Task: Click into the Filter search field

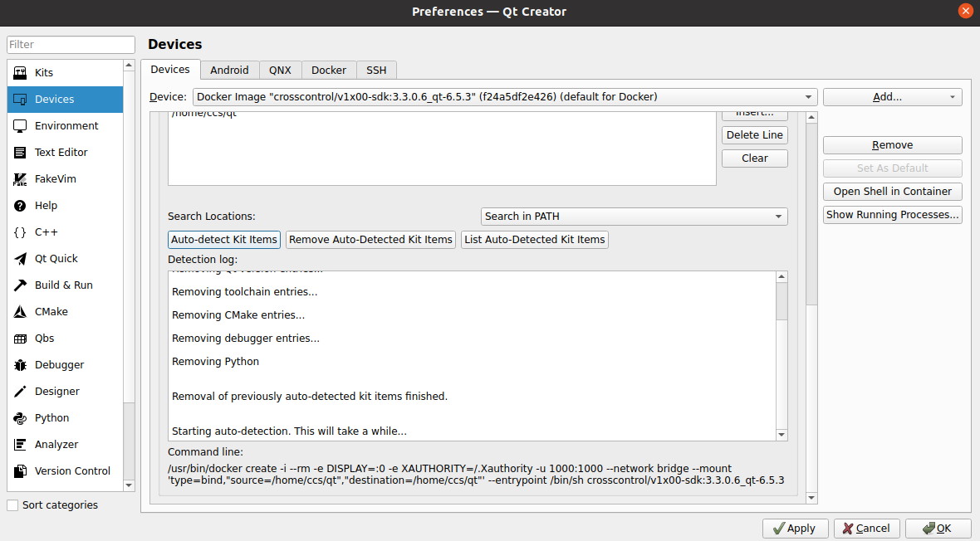Action: pyautogui.click(x=71, y=45)
